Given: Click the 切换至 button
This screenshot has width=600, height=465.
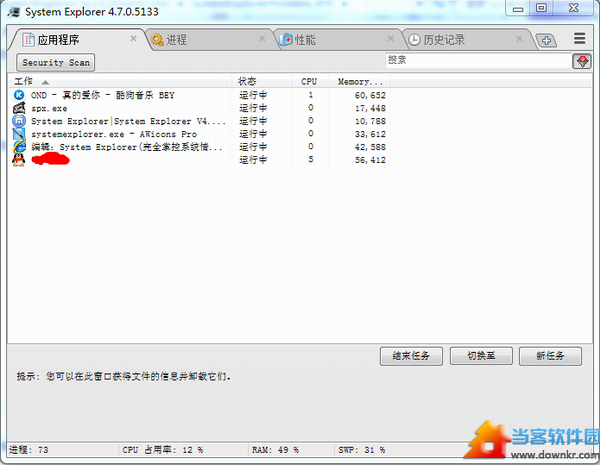Looking at the screenshot, I should click(481, 356).
